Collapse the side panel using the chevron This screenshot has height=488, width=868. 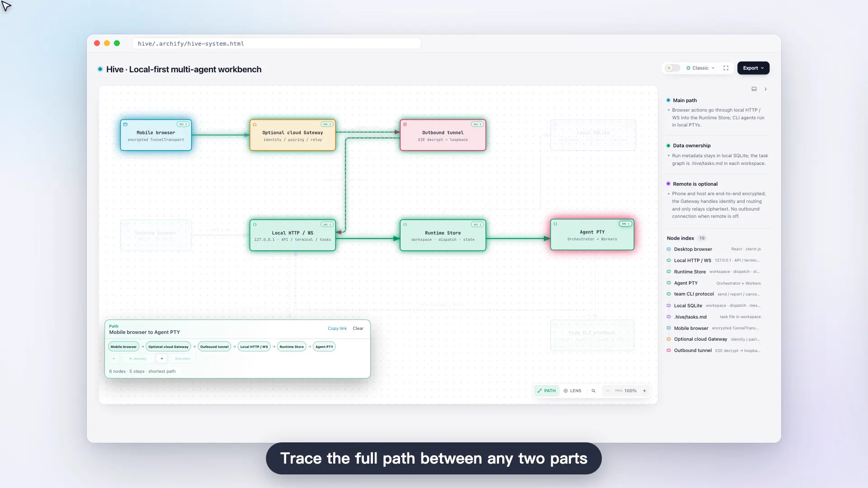click(x=765, y=89)
